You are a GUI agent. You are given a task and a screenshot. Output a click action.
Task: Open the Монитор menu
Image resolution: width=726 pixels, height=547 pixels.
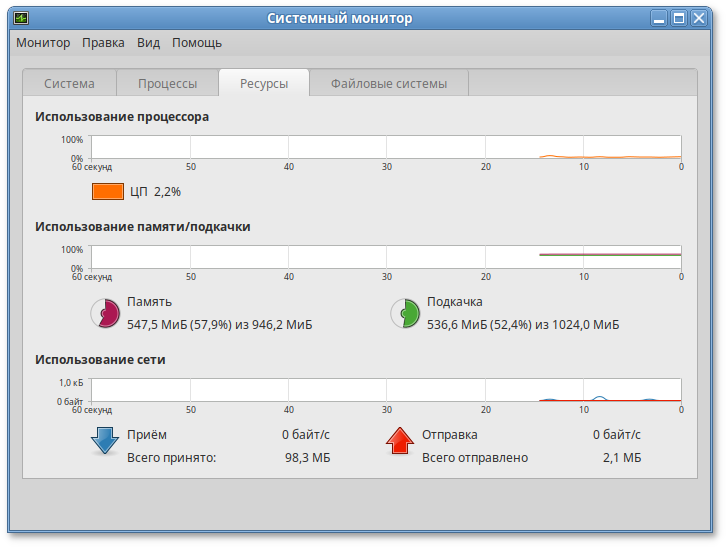point(43,43)
